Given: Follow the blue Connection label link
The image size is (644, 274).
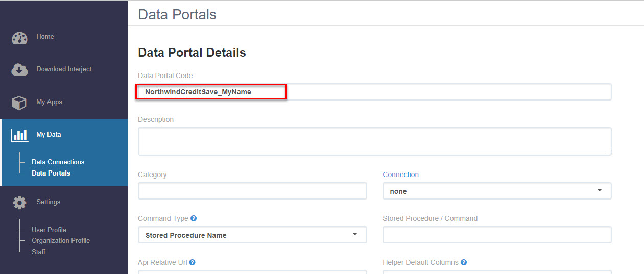Looking at the screenshot, I should pos(401,175).
